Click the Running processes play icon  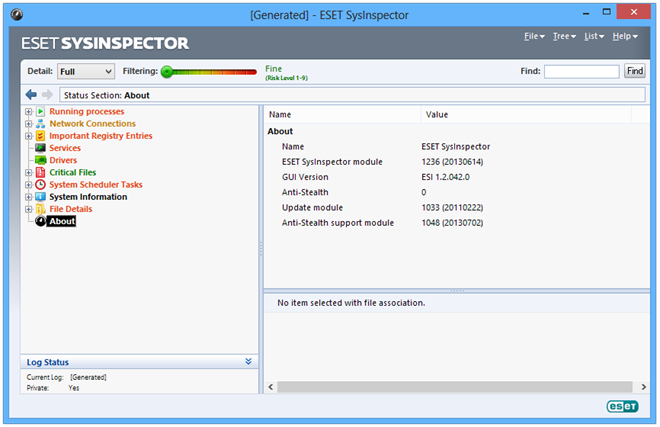tap(40, 112)
